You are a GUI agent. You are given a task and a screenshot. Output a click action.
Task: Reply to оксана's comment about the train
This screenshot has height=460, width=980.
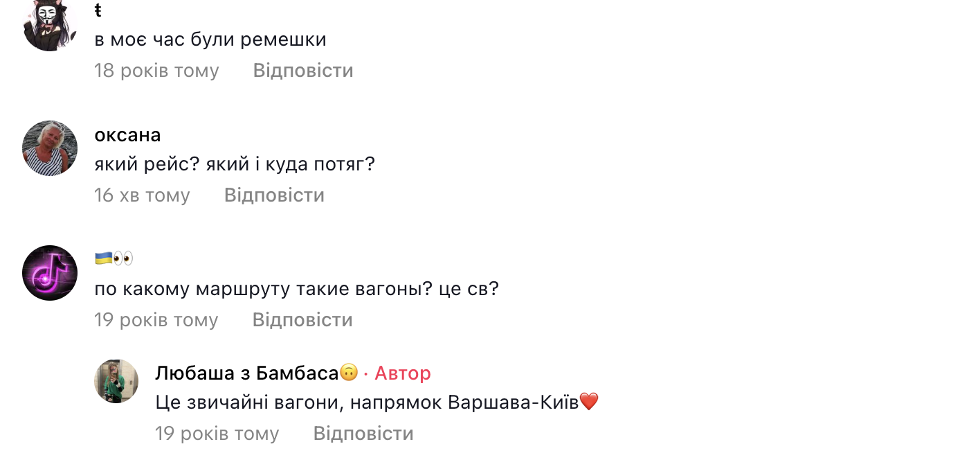[274, 195]
